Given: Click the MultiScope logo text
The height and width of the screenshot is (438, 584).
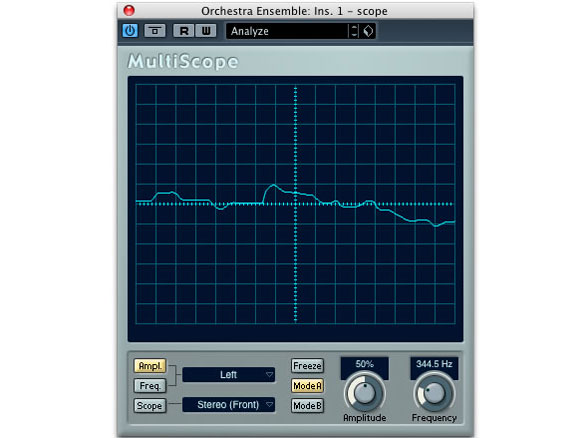Looking at the screenshot, I should point(183,61).
